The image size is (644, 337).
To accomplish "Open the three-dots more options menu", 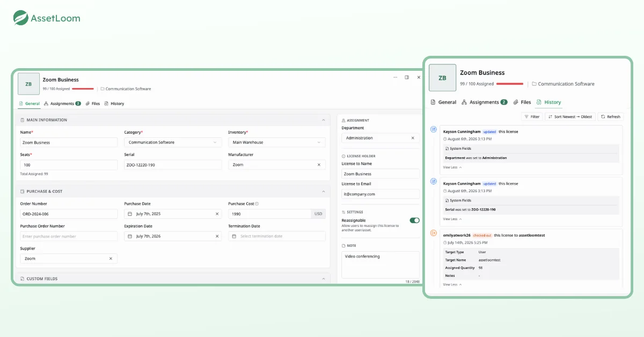I will (396, 77).
